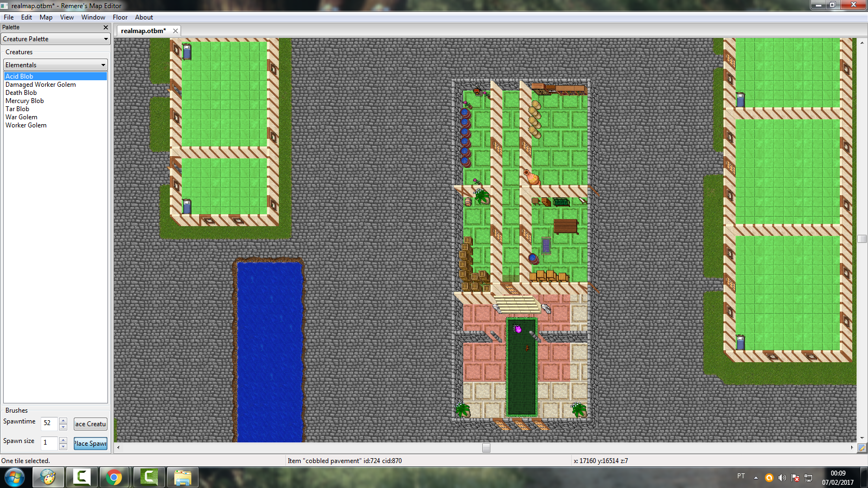
Task: Open the Floor menu
Action: [x=120, y=17]
